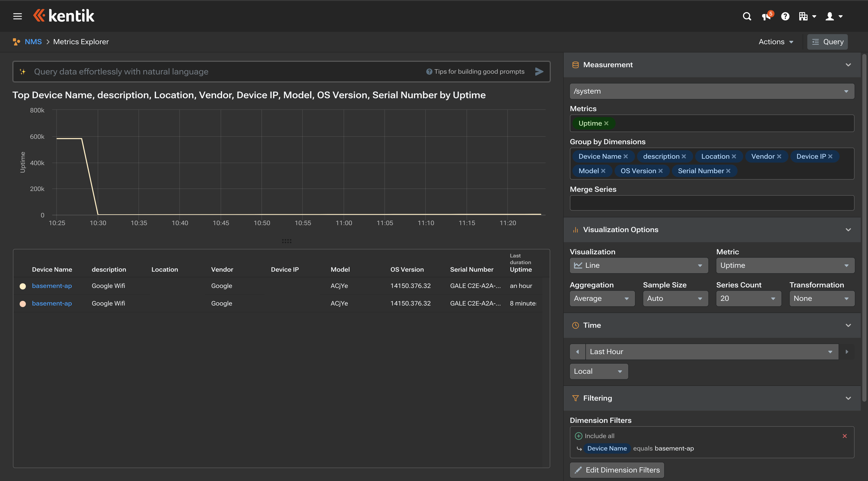Open the Line visualization dropdown
The width and height of the screenshot is (868, 481).
click(639, 265)
